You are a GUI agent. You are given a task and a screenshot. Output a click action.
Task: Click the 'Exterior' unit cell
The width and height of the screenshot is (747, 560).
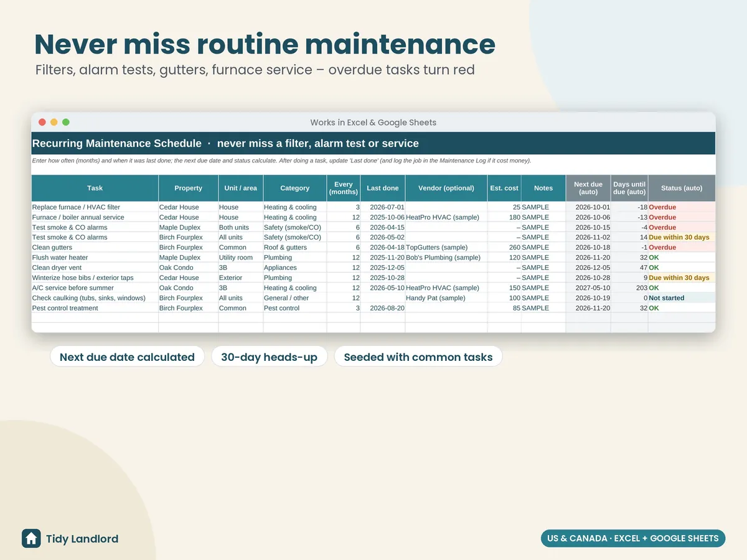[x=241, y=278]
